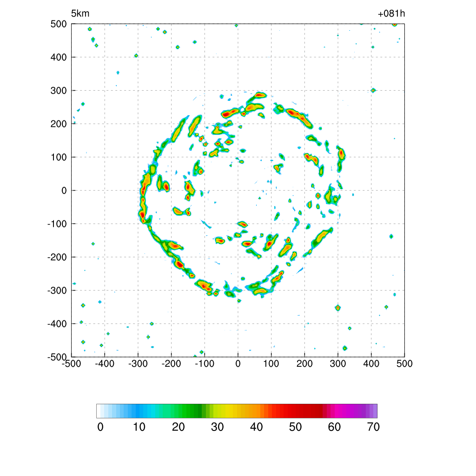Click the y-axis label '-200'
Viewport: 476px width, 476px height.
[57, 257]
